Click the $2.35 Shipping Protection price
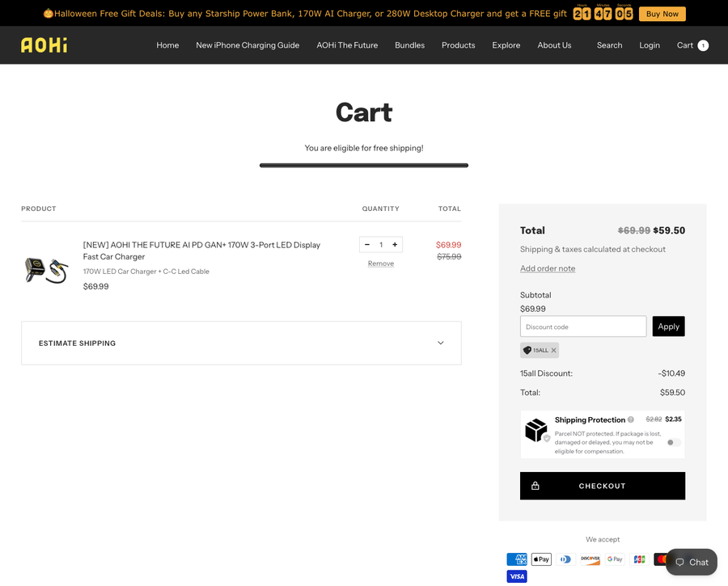This screenshot has height=586, width=728. [x=673, y=419]
